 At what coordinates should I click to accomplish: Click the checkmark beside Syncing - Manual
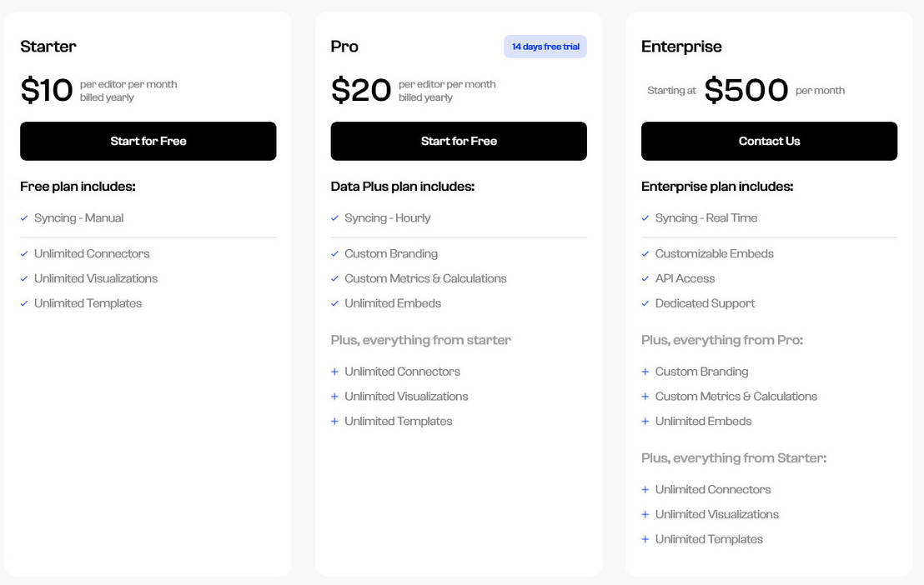[x=24, y=217]
